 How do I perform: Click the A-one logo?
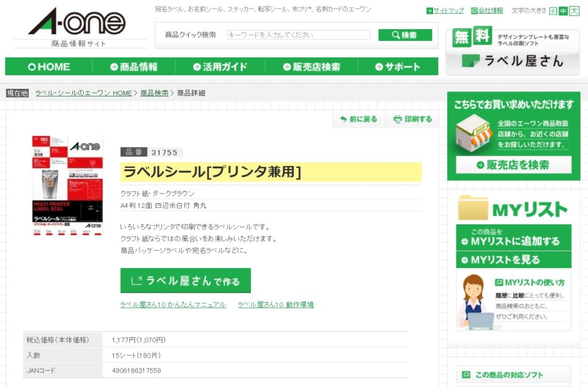pos(79,24)
